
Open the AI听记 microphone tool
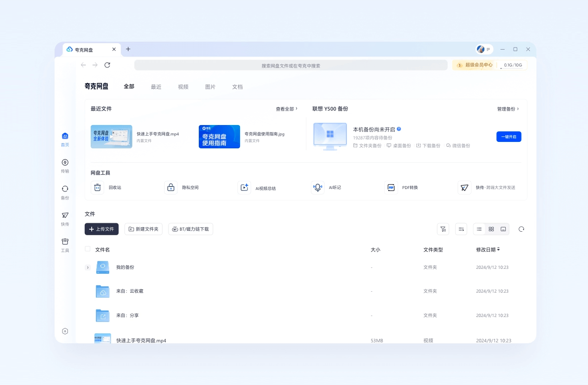[326, 187]
